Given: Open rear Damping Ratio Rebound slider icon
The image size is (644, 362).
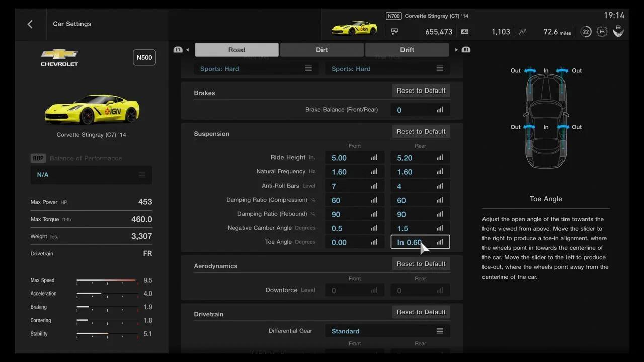Looking at the screenshot, I should pyautogui.click(x=440, y=214).
